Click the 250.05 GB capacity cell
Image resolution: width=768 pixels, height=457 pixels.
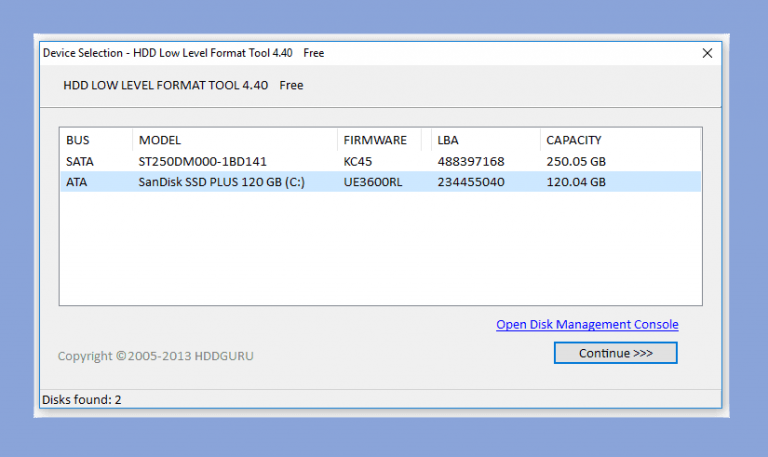576,161
